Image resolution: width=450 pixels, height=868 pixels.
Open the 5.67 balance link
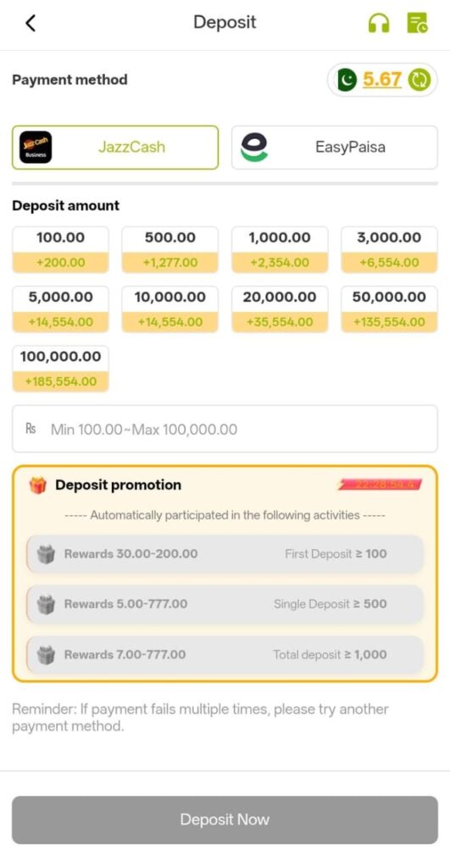coord(382,80)
